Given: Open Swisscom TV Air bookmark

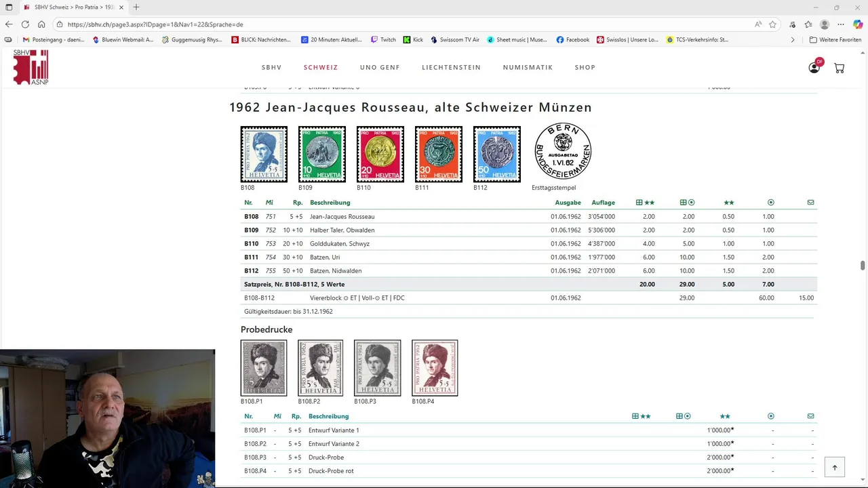Looking at the screenshot, I should click(455, 40).
